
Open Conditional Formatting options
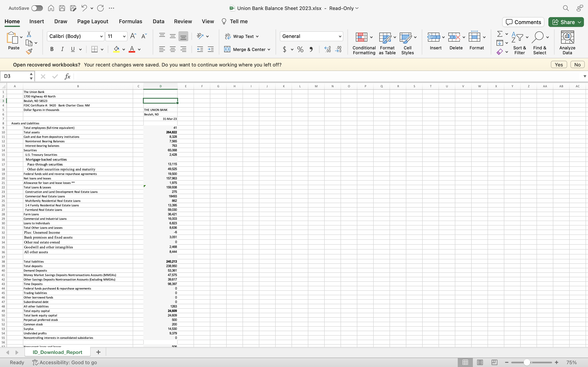363,42
